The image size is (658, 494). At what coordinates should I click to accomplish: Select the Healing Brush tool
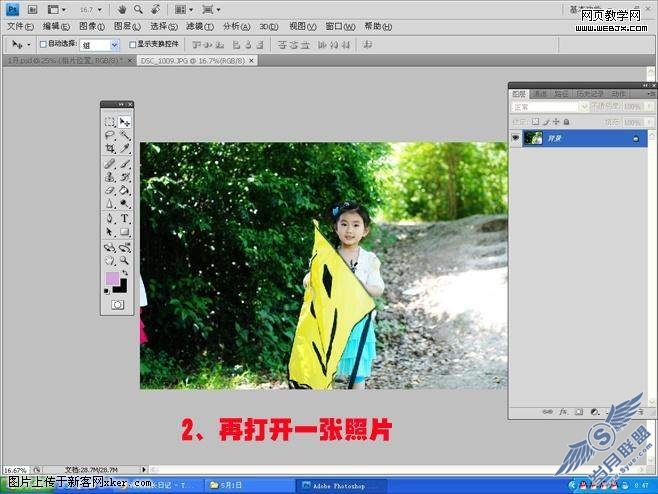pos(110,164)
